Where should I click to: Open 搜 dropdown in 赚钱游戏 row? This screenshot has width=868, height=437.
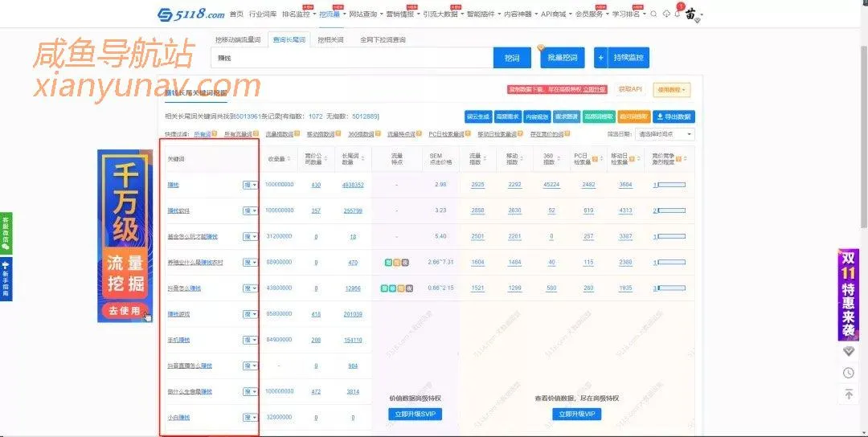pos(250,314)
